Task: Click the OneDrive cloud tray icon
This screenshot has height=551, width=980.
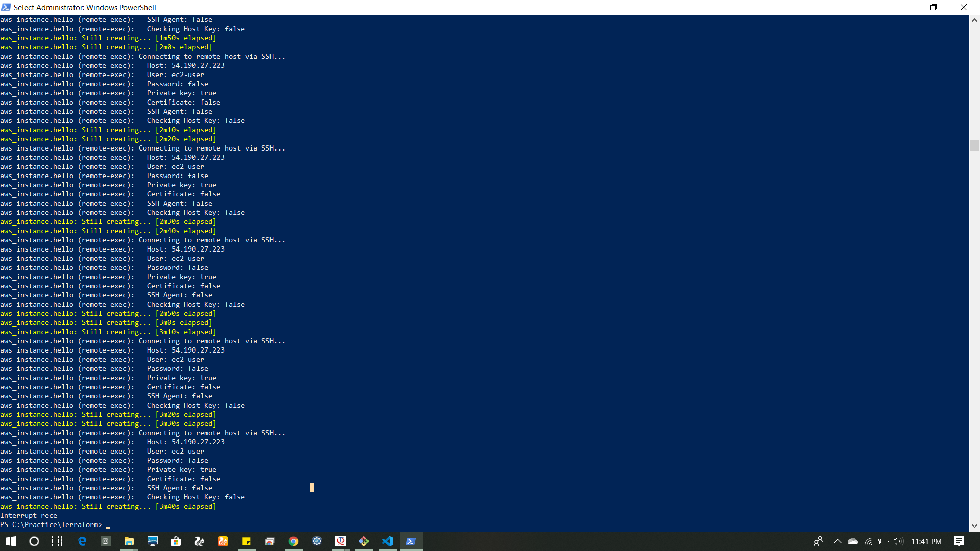Action: [853, 541]
